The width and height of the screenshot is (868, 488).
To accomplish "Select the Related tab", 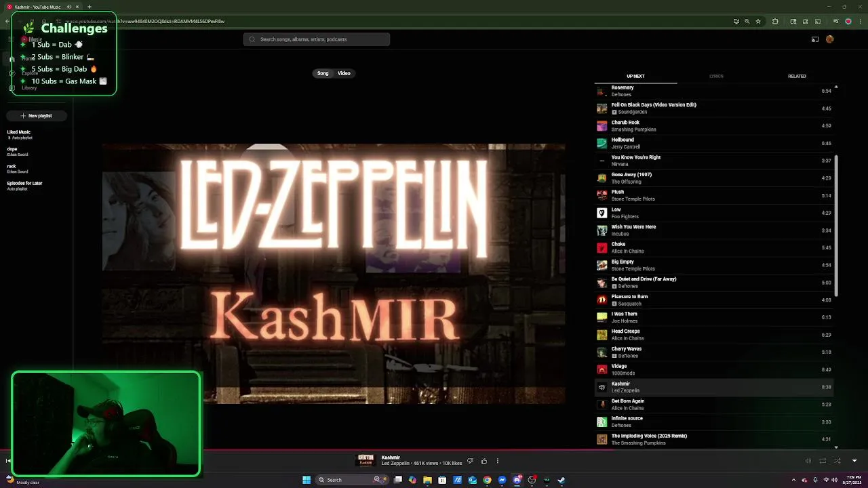I will (x=797, y=76).
